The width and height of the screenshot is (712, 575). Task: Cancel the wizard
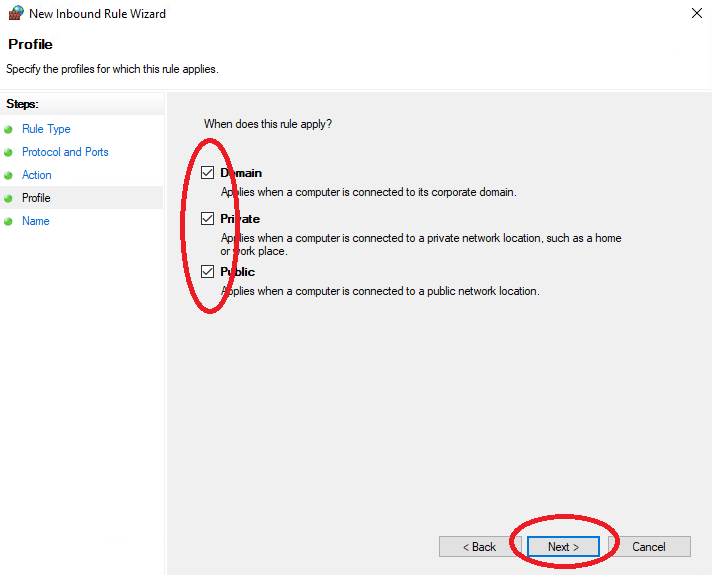click(x=649, y=546)
